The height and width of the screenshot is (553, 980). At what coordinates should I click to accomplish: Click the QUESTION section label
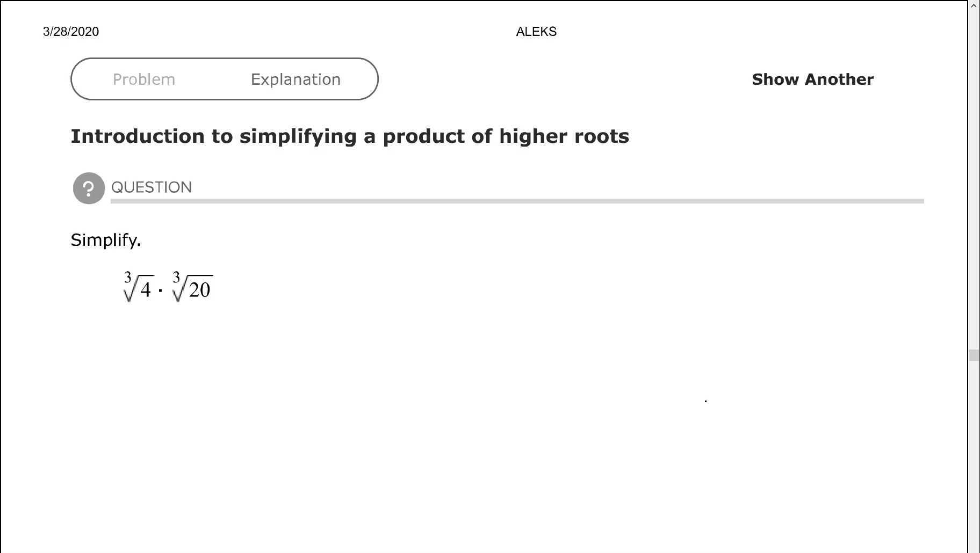tap(152, 187)
